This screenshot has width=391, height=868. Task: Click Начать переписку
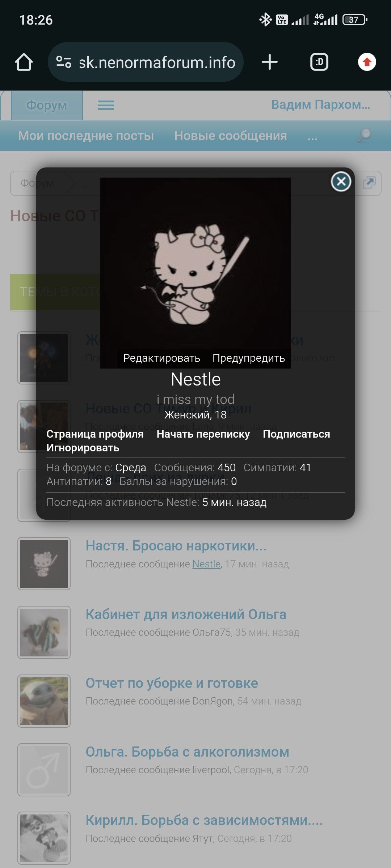tap(203, 434)
